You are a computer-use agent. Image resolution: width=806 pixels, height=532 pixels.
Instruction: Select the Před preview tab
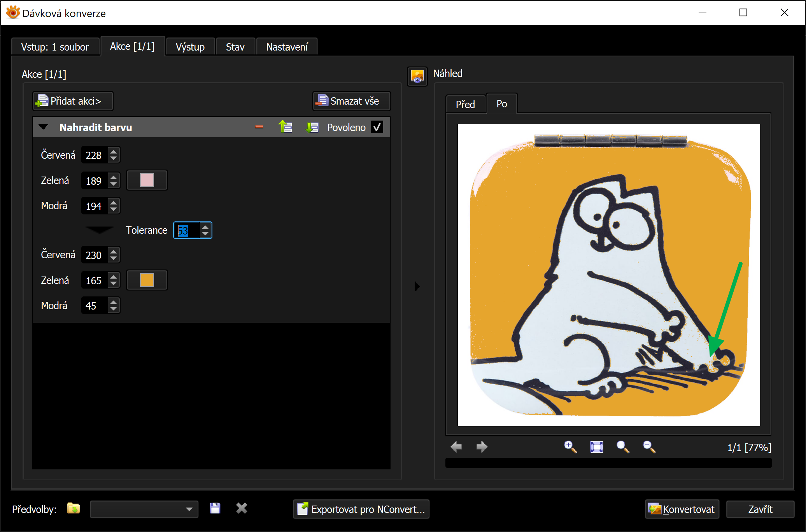(x=465, y=104)
